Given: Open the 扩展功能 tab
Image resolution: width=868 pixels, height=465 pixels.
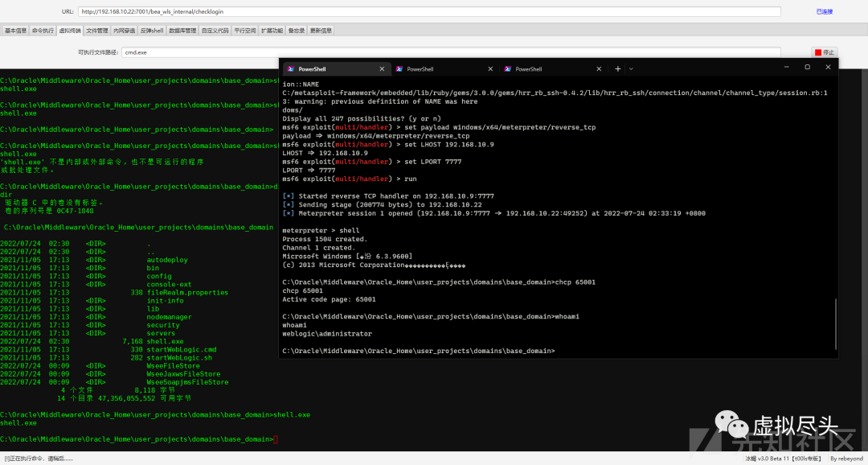Looking at the screenshot, I should coord(272,31).
